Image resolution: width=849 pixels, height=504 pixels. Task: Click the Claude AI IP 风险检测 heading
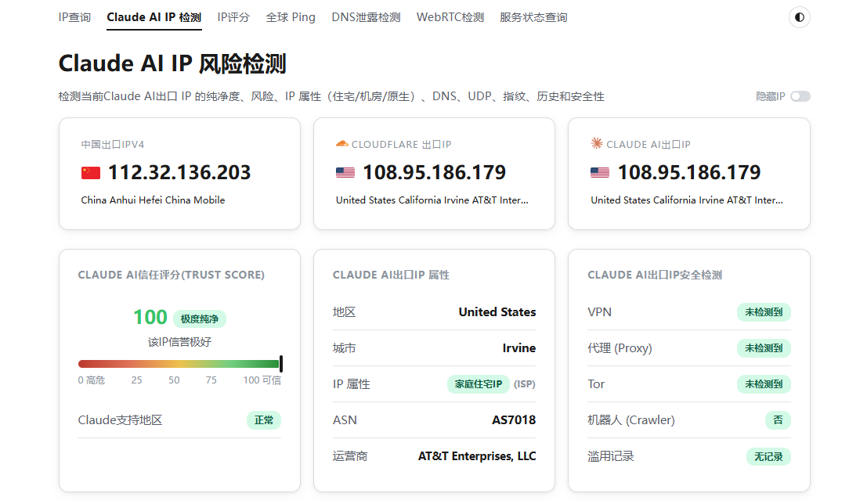tap(172, 64)
